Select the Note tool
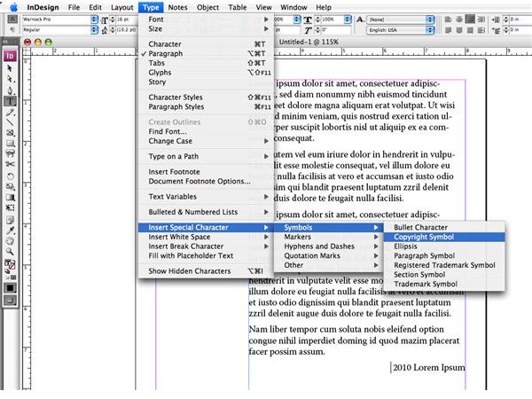 (10, 220)
